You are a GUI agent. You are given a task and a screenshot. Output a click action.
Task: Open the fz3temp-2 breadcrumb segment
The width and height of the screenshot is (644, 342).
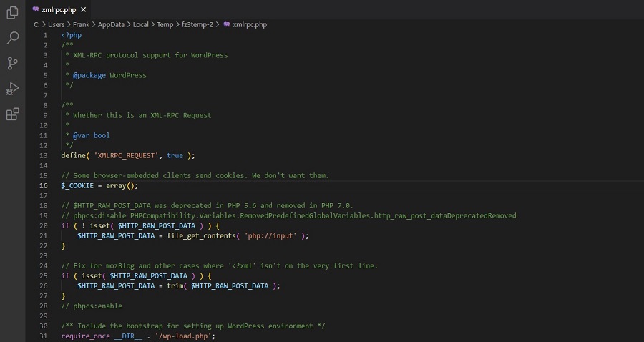(x=197, y=24)
